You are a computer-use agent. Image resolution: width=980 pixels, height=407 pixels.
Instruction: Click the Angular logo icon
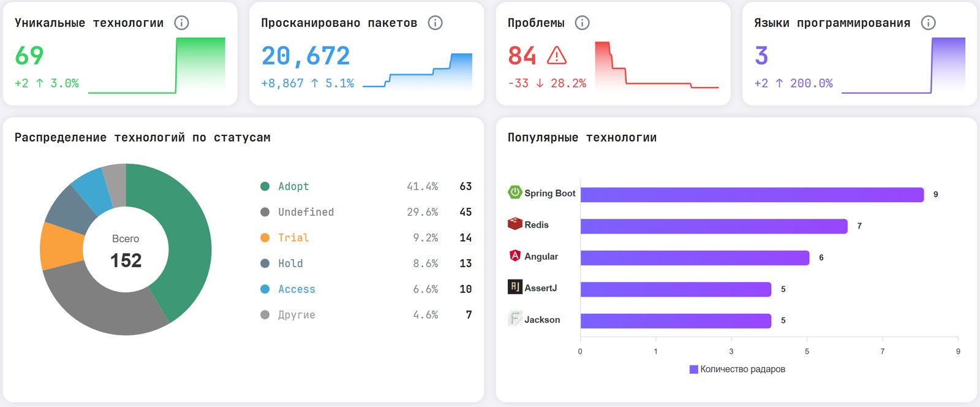[x=515, y=256]
